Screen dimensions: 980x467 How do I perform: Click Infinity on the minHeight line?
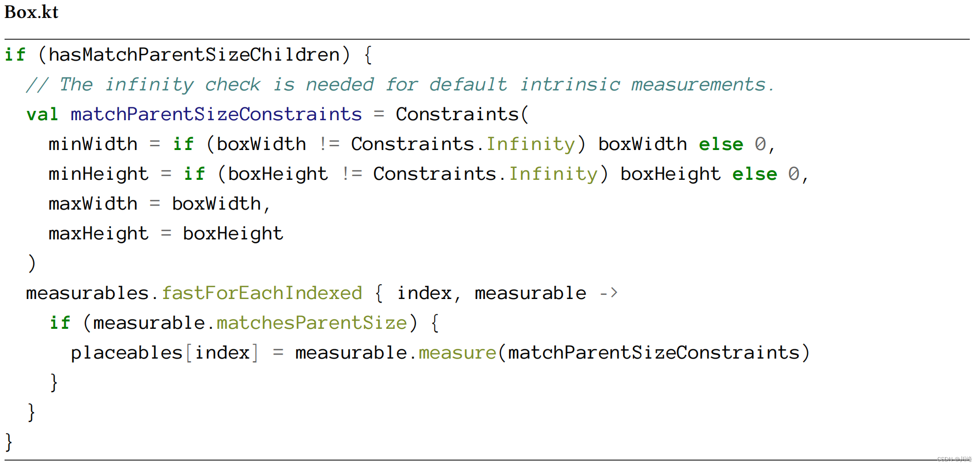pyautogui.click(x=553, y=174)
